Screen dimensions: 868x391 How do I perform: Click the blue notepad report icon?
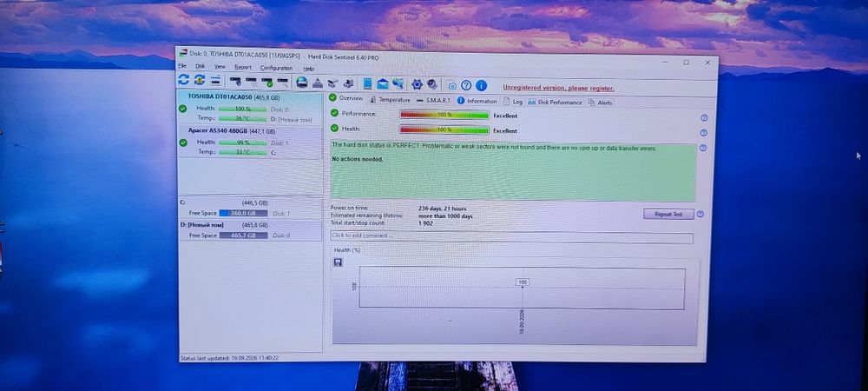click(x=367, y=83)
